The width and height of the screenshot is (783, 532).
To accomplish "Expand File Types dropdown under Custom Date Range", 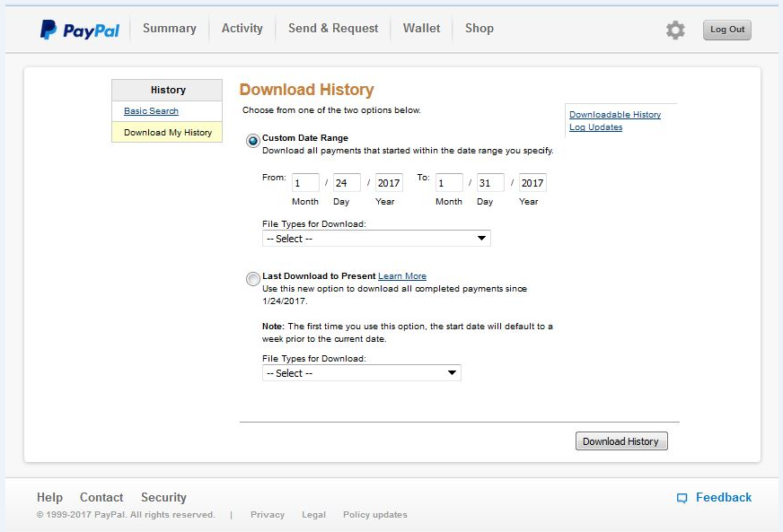I will click(x=376, y=239).
